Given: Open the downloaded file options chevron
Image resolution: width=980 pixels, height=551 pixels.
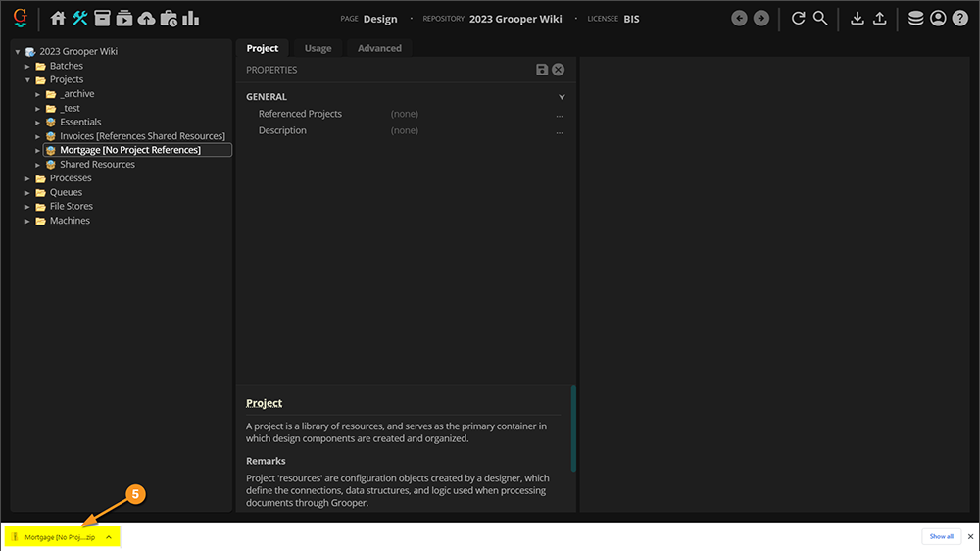Looking at the screenshot, I should (x=109, y=537).
